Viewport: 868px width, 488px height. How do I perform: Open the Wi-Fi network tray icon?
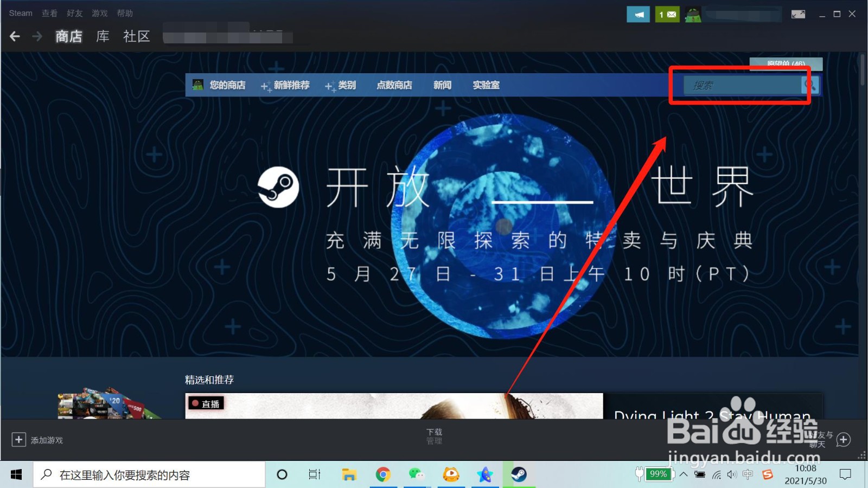pos(717,475)
